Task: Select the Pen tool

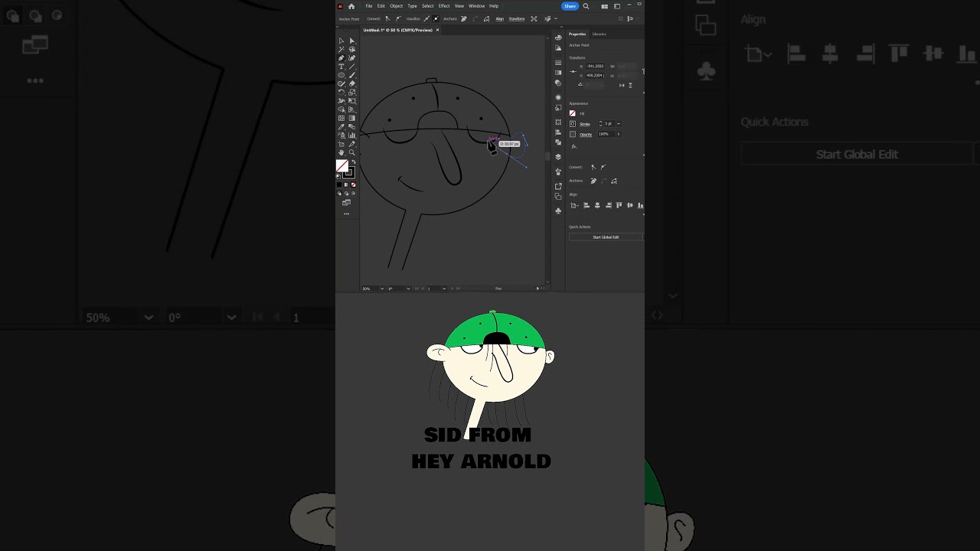Action: click(x=341, y=57)
